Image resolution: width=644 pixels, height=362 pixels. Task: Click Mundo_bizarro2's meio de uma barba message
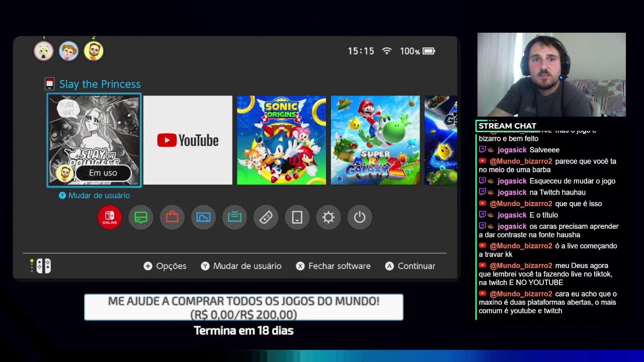547,165
